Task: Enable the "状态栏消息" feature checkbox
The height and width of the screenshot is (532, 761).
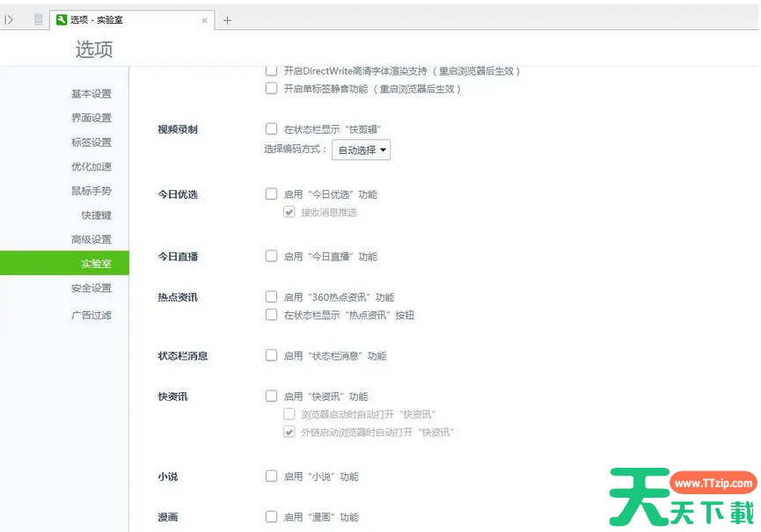Action: pos(271,356)
